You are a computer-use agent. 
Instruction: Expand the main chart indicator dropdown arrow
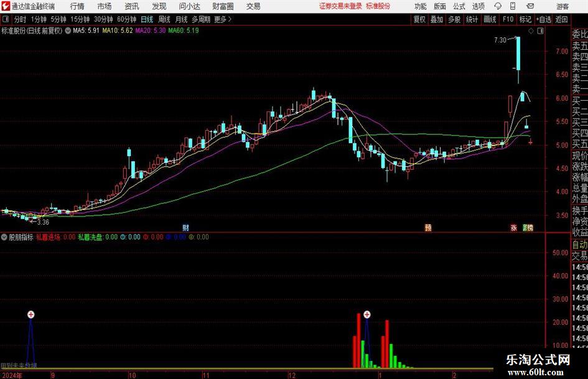coord(68,30)
